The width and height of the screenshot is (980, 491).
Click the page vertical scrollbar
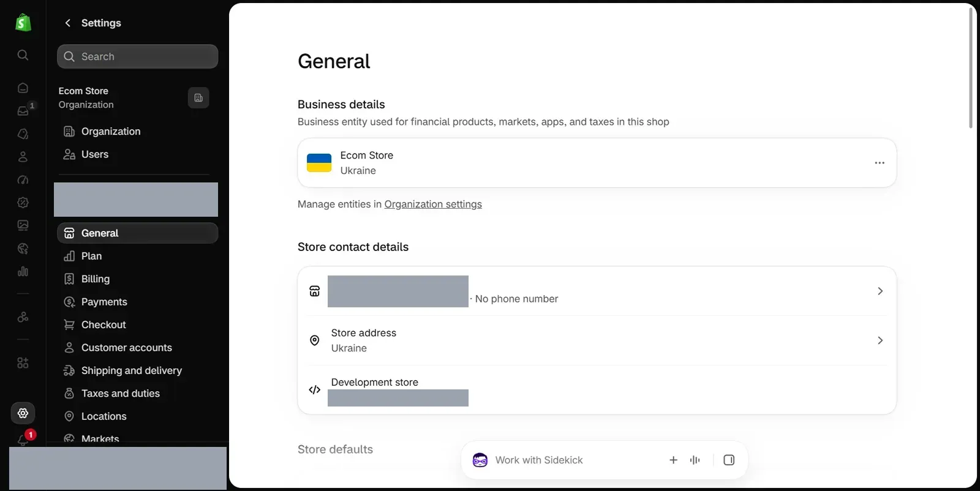(971, 67)
